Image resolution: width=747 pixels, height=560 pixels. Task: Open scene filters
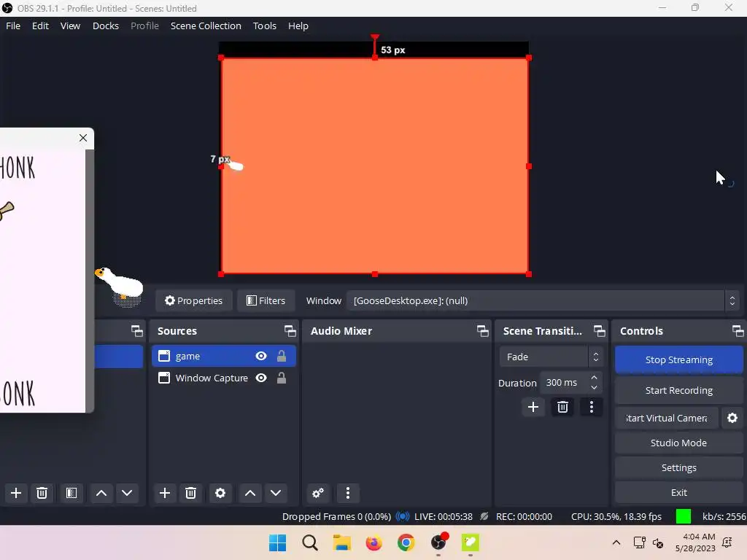71,493
